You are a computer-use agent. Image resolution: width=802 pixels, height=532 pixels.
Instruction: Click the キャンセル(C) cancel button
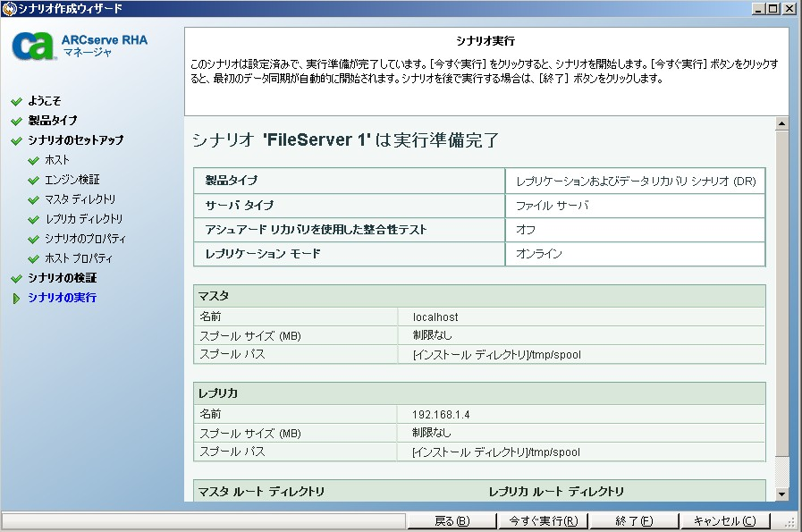click(x=724, y=520)
